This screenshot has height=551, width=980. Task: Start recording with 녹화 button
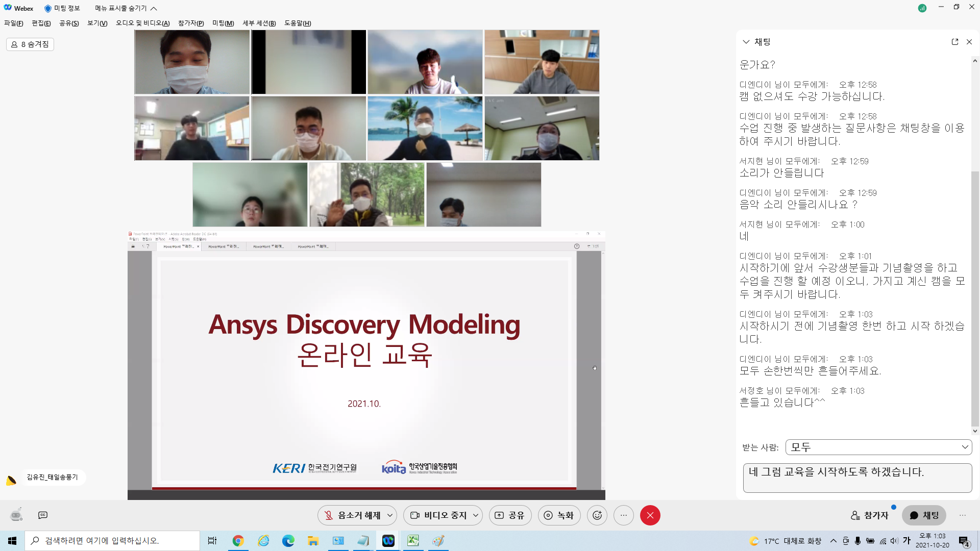click(x=559, y=515)
